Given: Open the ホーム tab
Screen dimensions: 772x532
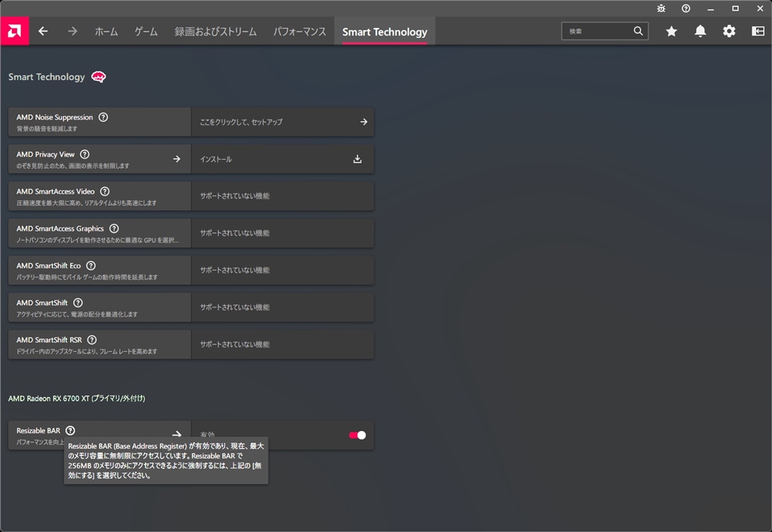Looking at the screenshot, I should pos(106,32).
